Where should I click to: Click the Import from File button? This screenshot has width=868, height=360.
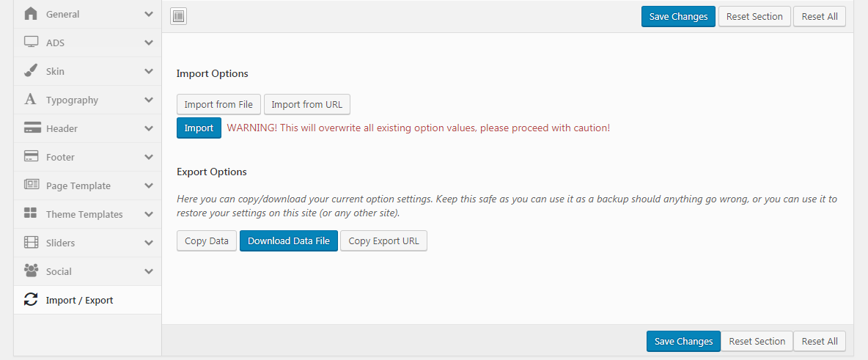point(218,105)
